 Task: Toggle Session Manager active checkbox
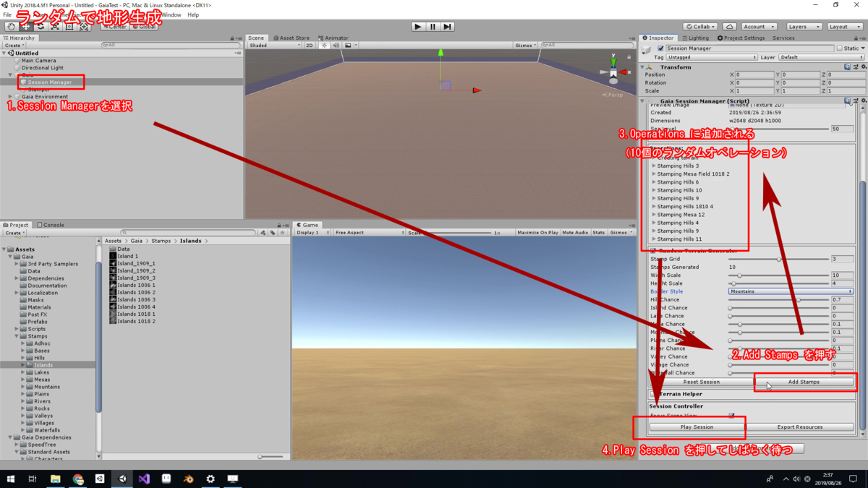point(660,48)
